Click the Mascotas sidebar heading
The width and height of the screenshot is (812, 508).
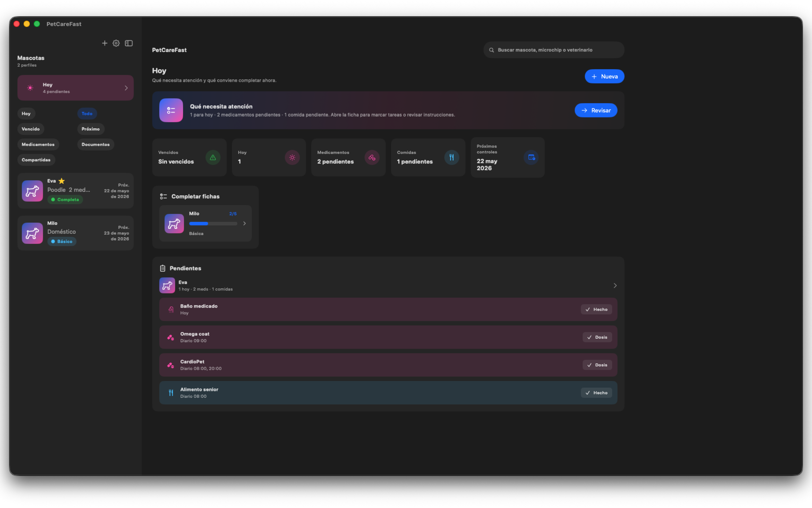[x=31, y=58]
